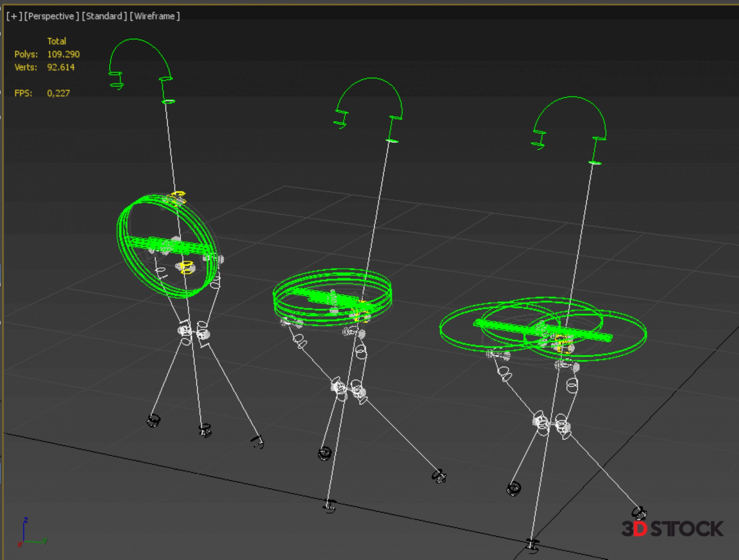This screenshot has height=560, width=739.
Task: Open the [+] general viewport menu
Action: [14, 16]
